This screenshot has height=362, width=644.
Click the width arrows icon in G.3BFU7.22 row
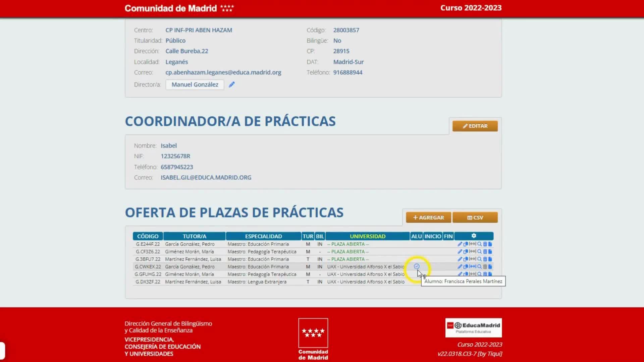click(x=473, y=259)
